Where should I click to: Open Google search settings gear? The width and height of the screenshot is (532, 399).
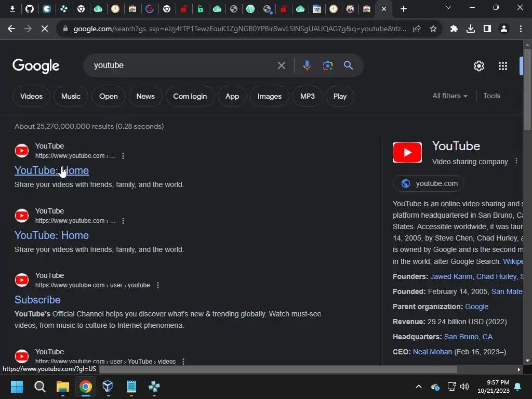tap(478, 66)
